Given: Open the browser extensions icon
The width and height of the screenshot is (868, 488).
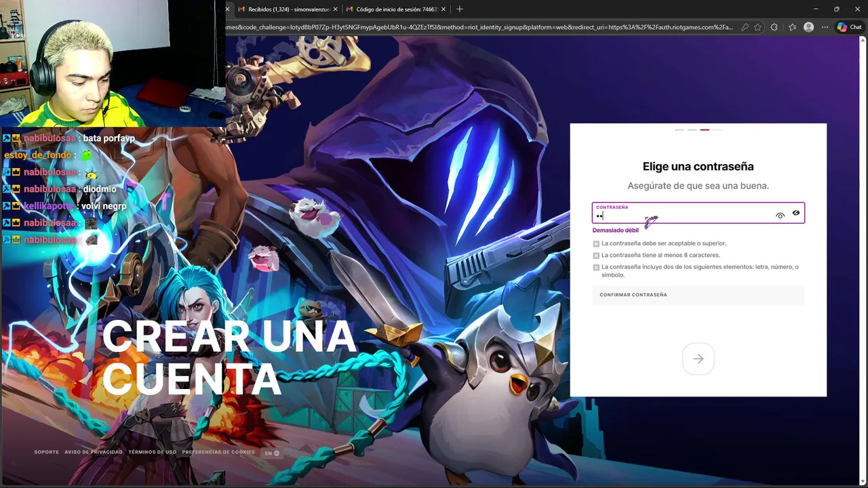Looking at the screenshot, I should pos(774,27).
